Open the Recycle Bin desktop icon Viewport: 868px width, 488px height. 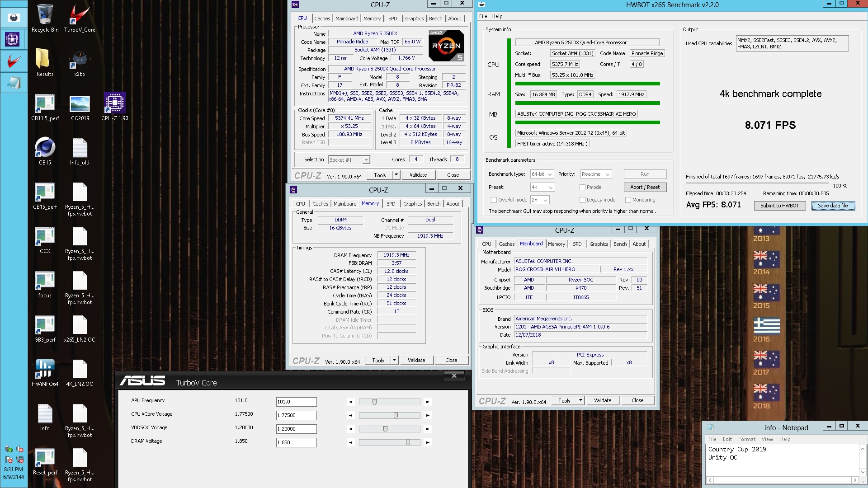click(x=45, y=19)
